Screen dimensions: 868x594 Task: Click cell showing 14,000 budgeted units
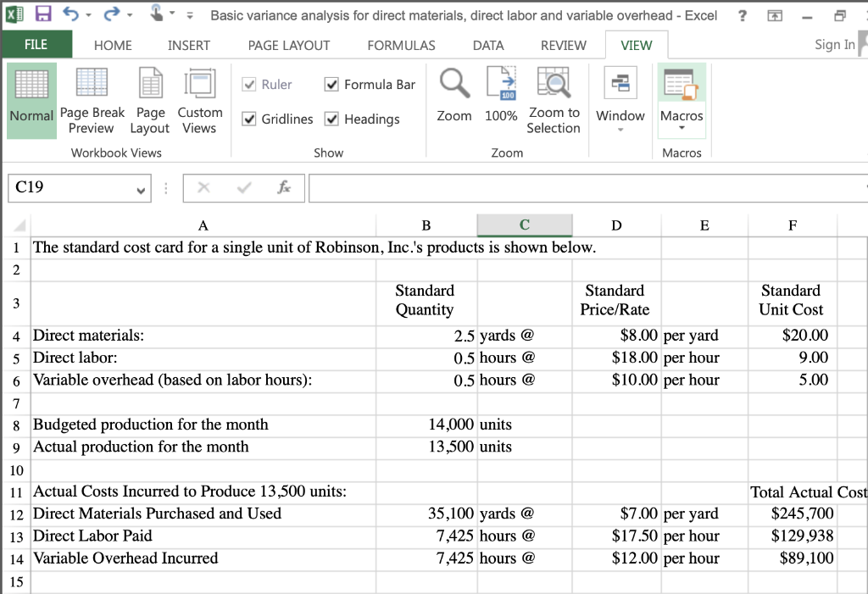pyautogui.click(x=426, y=425)
